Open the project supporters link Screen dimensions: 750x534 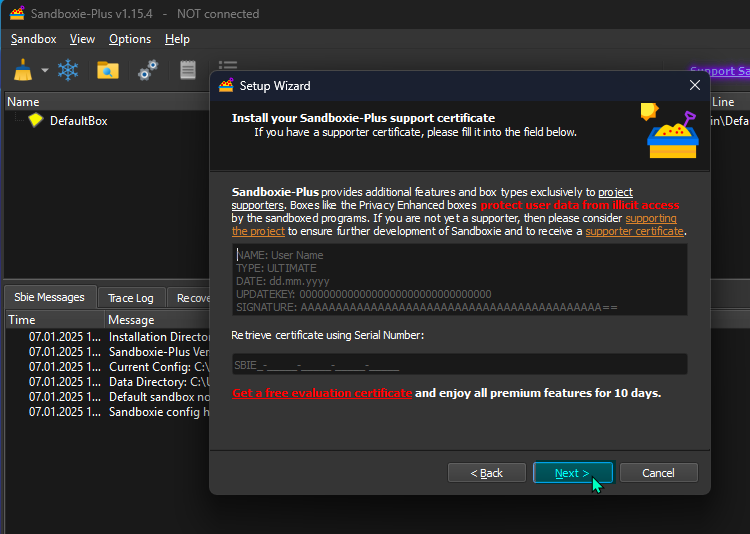click(616, 192)
